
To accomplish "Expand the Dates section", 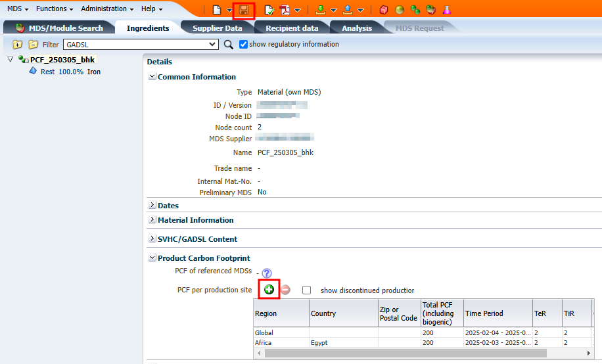I will pyautogui.click(x=152, y=205).
